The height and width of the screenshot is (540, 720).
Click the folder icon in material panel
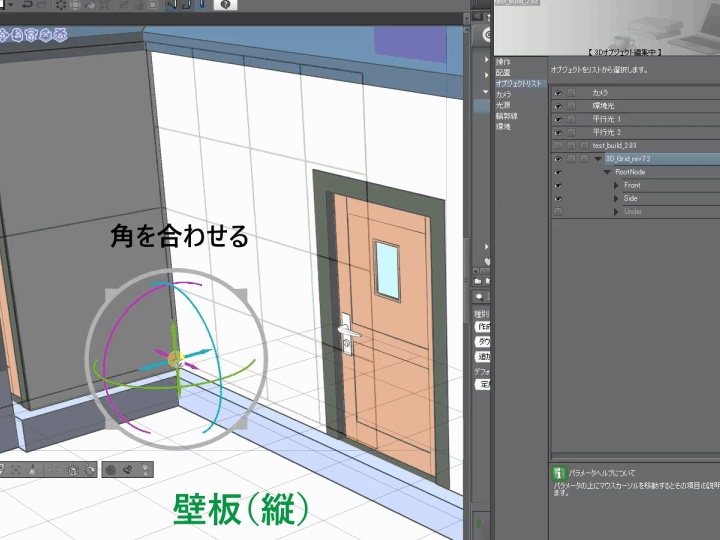click(x=478, y=281)
